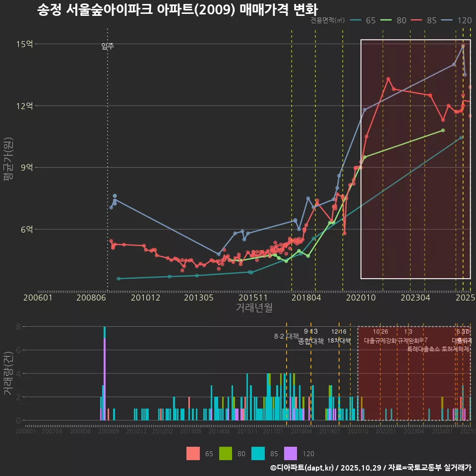Select the cyan 85 swatch in bottom legend

tap(257, 453)
